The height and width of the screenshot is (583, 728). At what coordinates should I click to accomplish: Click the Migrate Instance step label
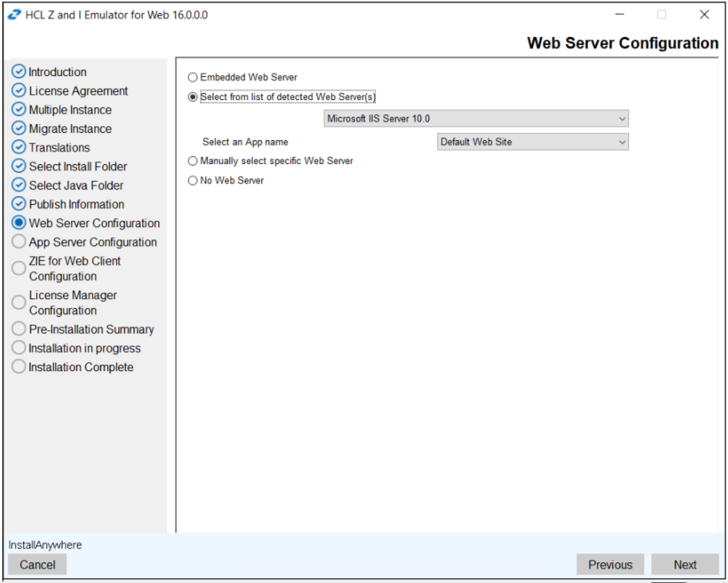click(x=70, y=129)
